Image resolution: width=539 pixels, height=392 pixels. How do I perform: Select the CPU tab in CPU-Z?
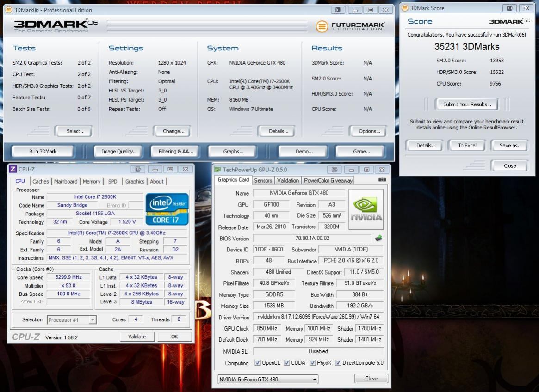click(x=20, y=181)
